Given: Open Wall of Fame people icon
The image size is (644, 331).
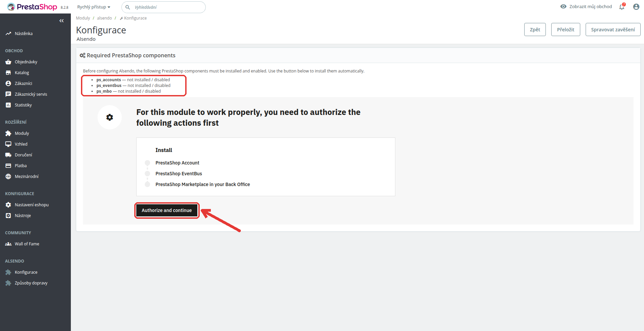Looking at the screenshot, I should (8, 244).
